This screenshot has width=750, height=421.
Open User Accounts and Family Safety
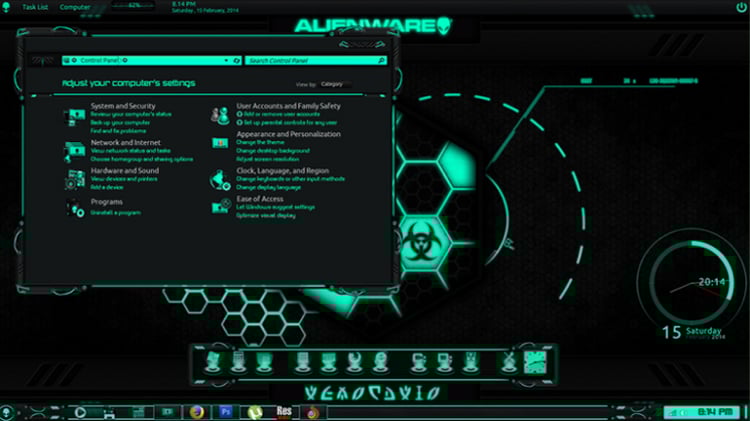click(288, 106)
